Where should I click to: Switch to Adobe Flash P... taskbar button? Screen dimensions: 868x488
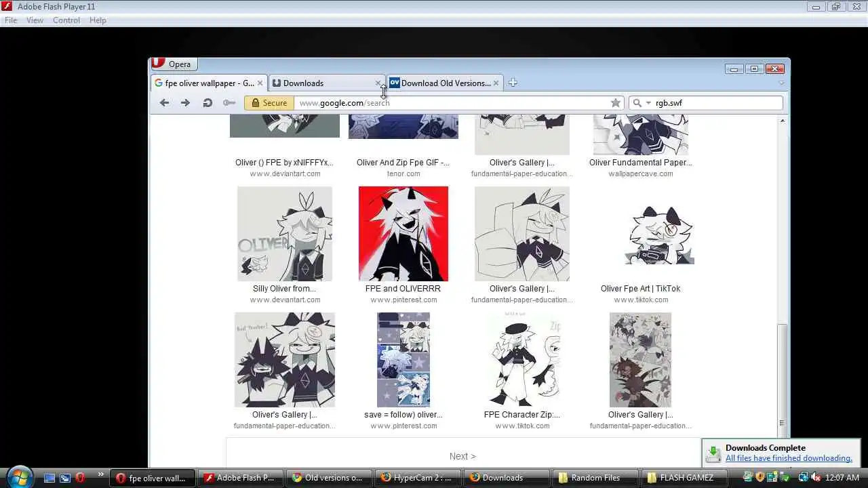(241, 478)
